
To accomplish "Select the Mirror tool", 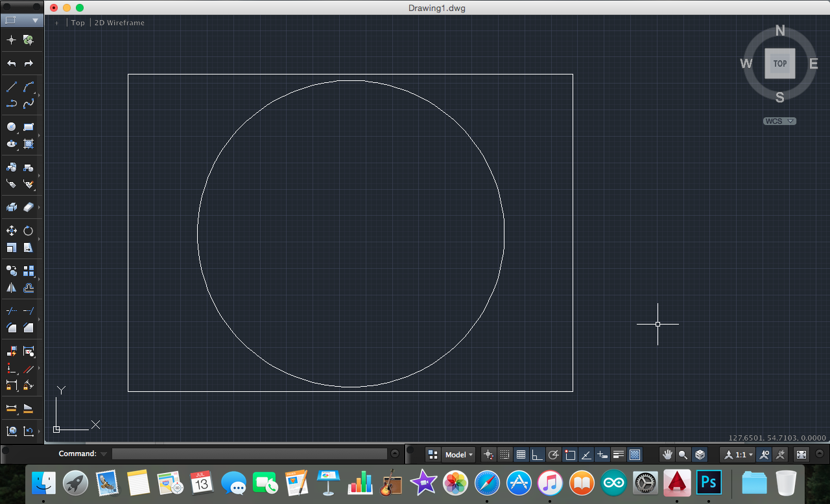I will coord(11,288).
